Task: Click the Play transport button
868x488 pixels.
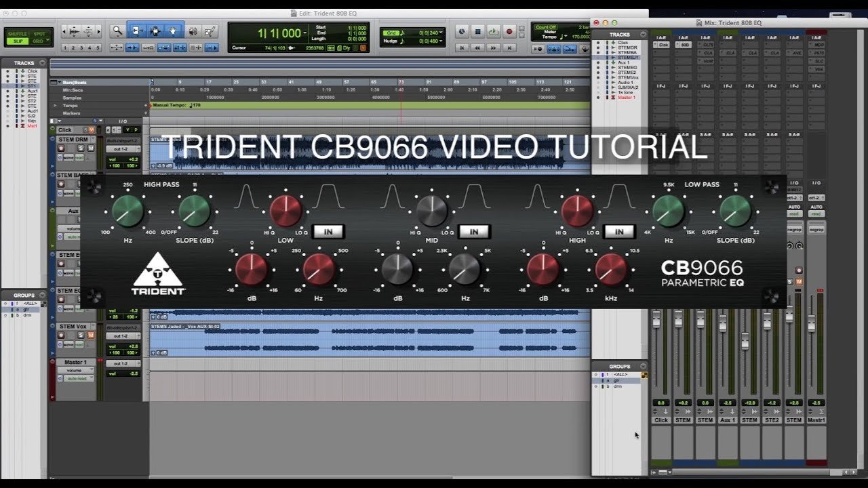Action: (x=493, y=31)
